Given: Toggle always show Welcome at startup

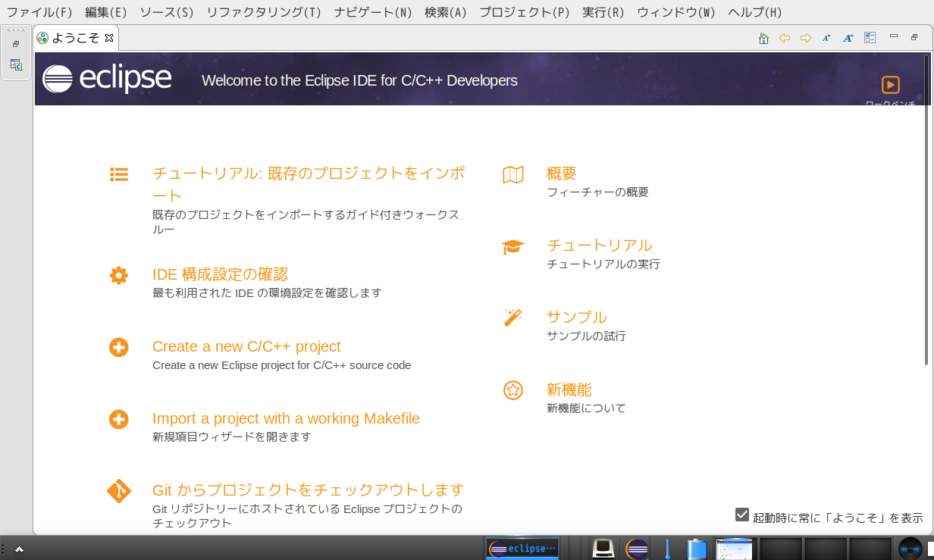Looking at the screenshot, I should pyautogui.click(x=742, y=515).
